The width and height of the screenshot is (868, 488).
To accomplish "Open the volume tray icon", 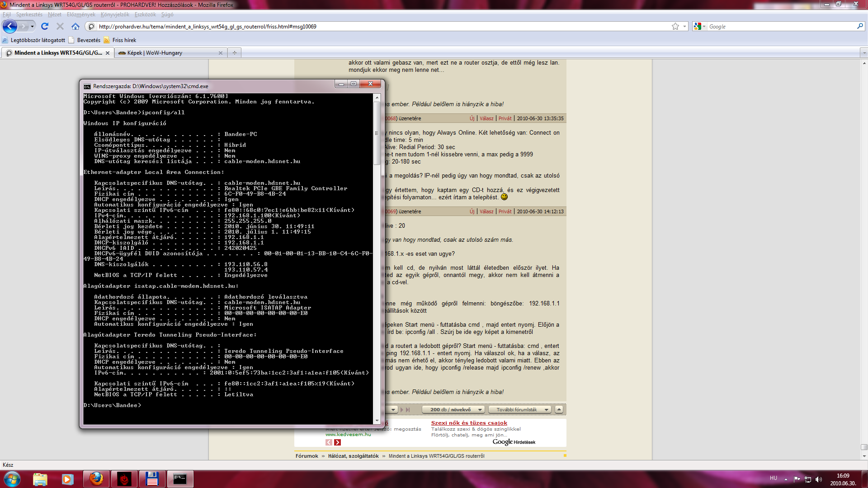I will tap(819, 479).
